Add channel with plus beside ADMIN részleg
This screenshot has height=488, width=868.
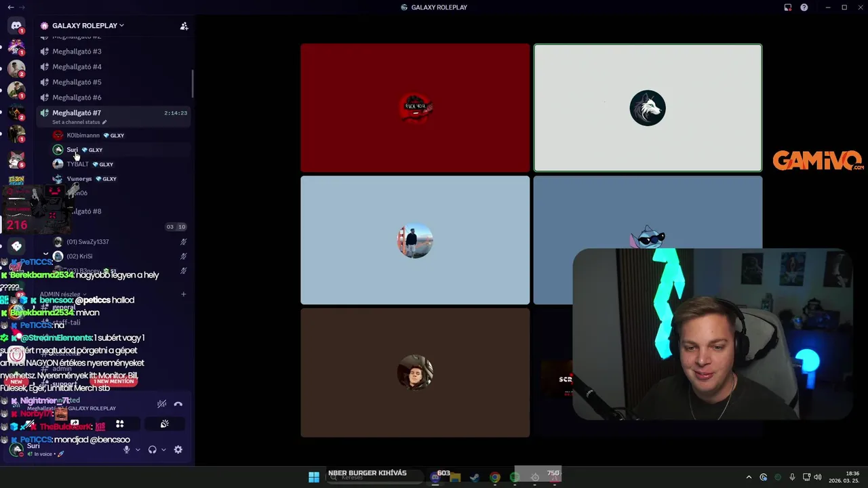pos(183,294)
